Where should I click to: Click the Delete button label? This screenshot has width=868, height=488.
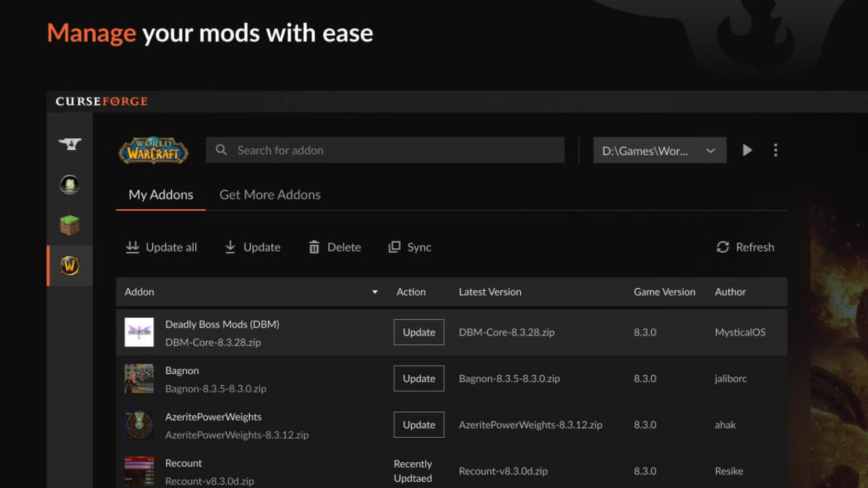click(x=344, y=247)
